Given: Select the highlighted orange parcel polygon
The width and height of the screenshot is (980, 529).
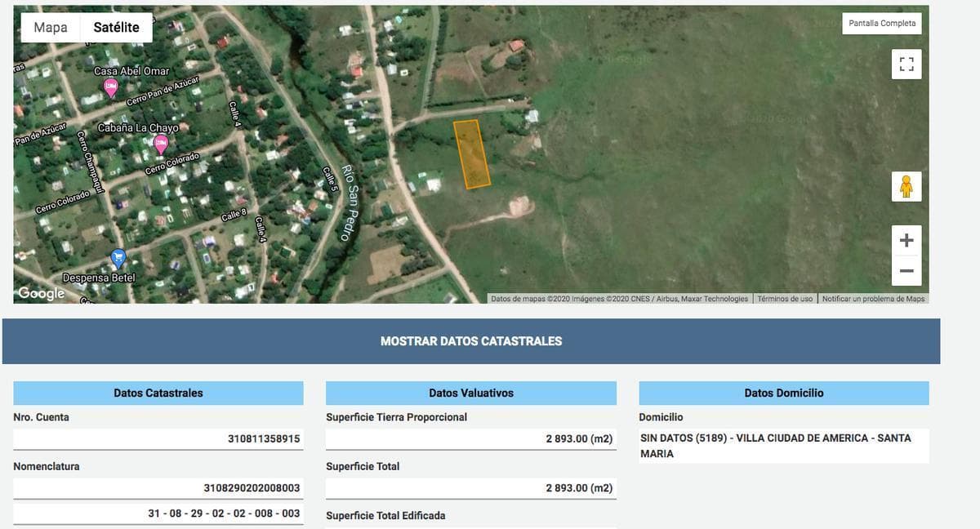Looking at the screenshot, I should tap(472, 154).
